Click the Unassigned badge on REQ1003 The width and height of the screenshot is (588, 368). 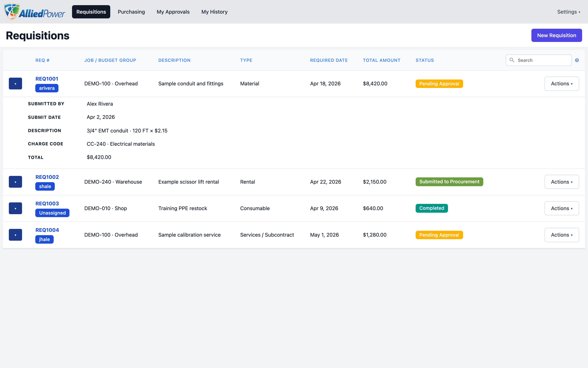(x=52, y=213)
